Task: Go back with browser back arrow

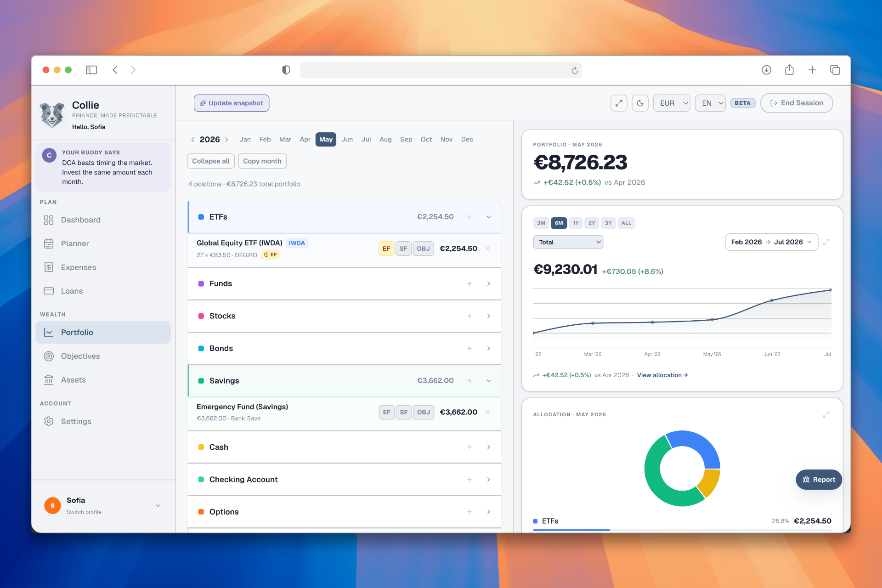Action: 115,70
